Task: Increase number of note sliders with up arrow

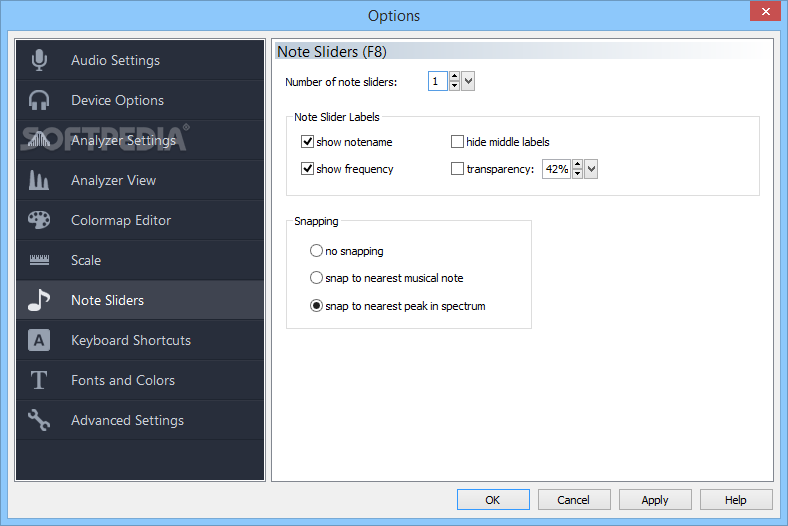Action: pos(454,76)
